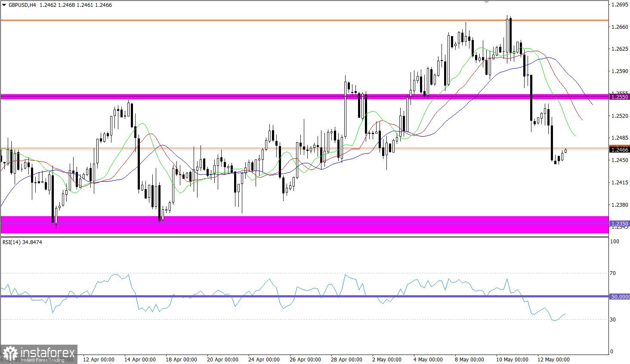Select the orange horizontal line near 1.2670
Viewport: 630px width, 364px height.
pos(304,20)
